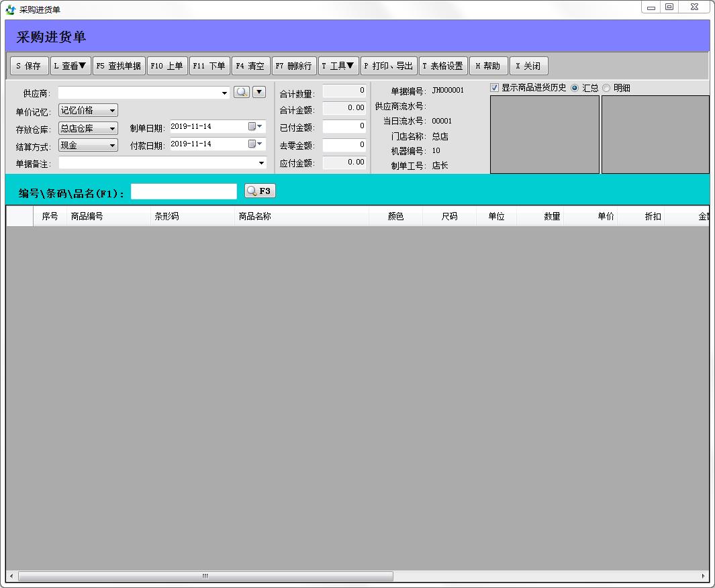Click the scrollbar left arrow
The width and height of the screenshot is (715, 588).
11,576
